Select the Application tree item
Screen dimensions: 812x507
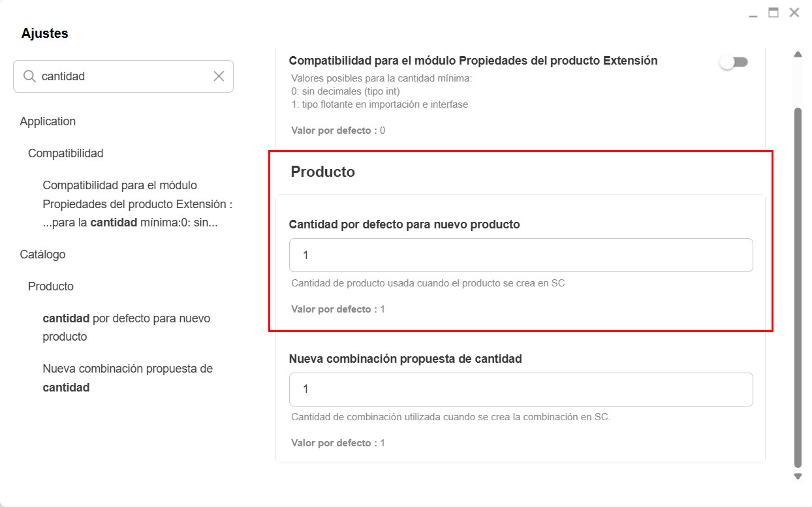48,121
